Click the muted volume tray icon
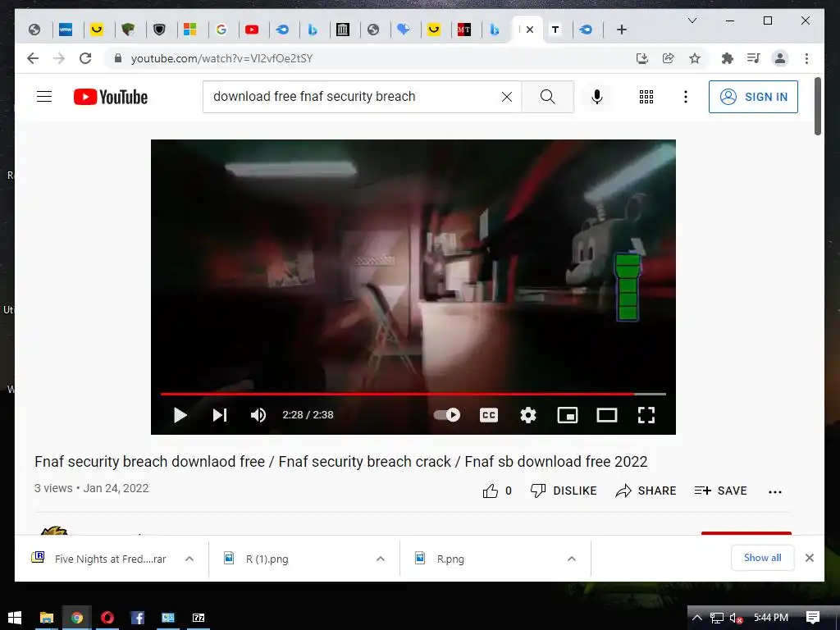 point(736,618)
